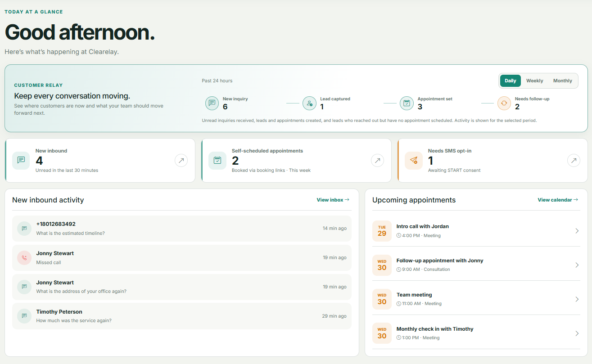Switch the period to Weekly
The image size is (592, 364).
tap(535, 81)
